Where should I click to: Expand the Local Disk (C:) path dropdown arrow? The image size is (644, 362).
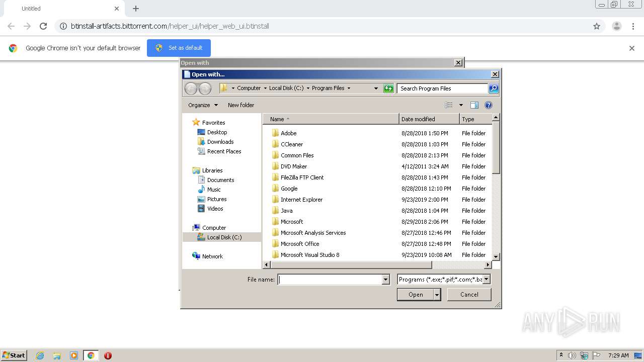click(x=308, y=88)
